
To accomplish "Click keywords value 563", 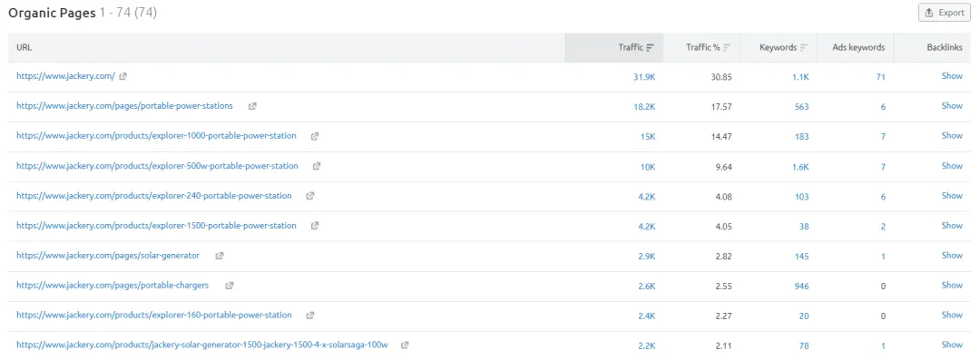I will (x=802, y=107).
